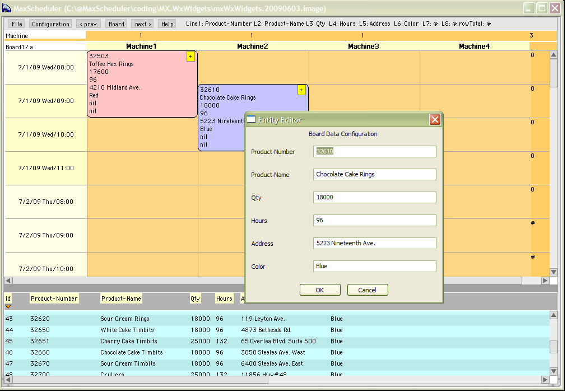This screenshot has height=392, width=567.
Task: Click the MaxScheduler icon in the title bar
Action: click(7, 7)
